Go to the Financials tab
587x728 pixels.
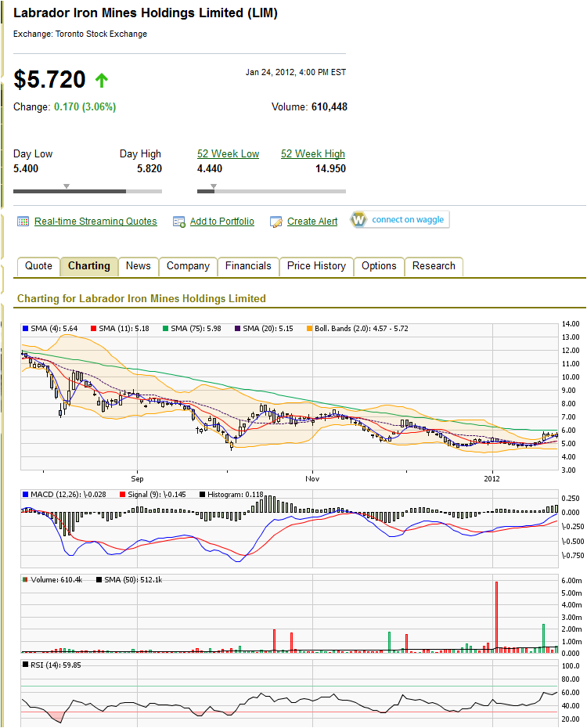[x=248, y=266]
